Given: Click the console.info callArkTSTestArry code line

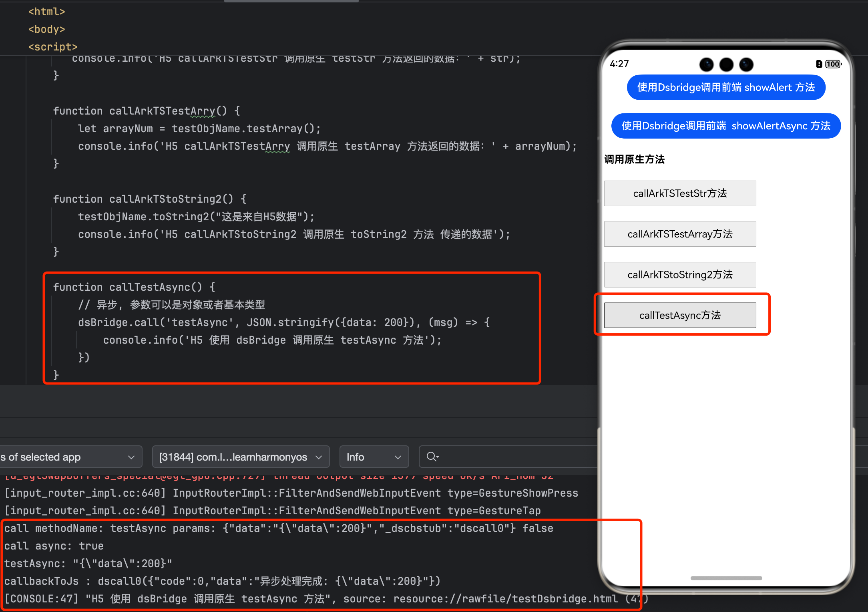Looking at the screenshot, I should [328, 146].
